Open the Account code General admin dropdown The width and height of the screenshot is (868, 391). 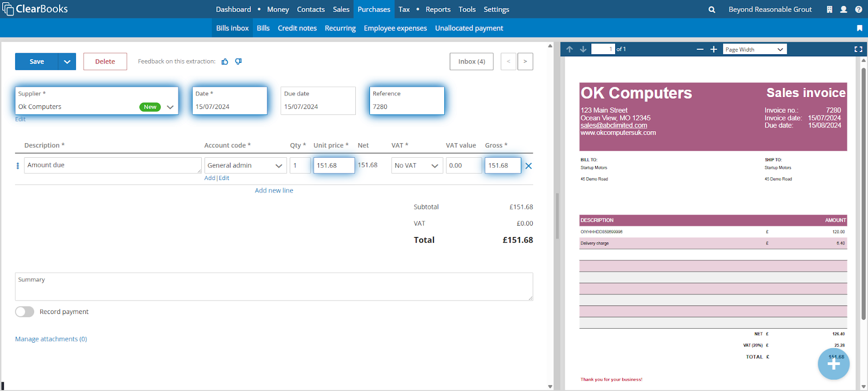point(245,165)
